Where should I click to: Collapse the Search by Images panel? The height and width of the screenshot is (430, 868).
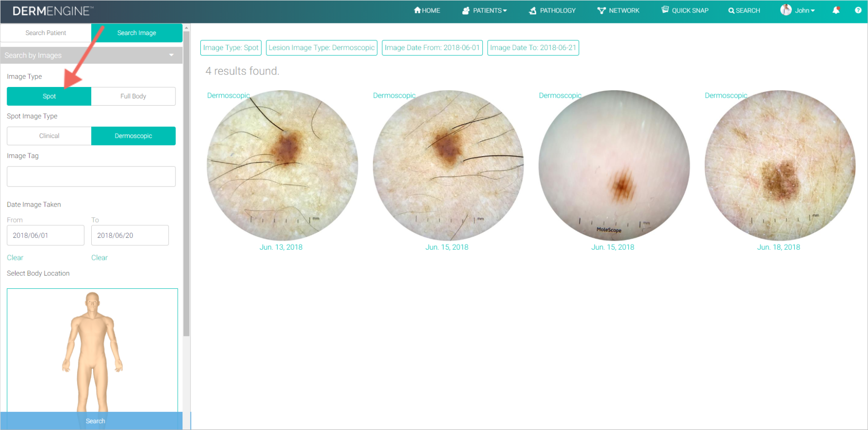(170, 55)
